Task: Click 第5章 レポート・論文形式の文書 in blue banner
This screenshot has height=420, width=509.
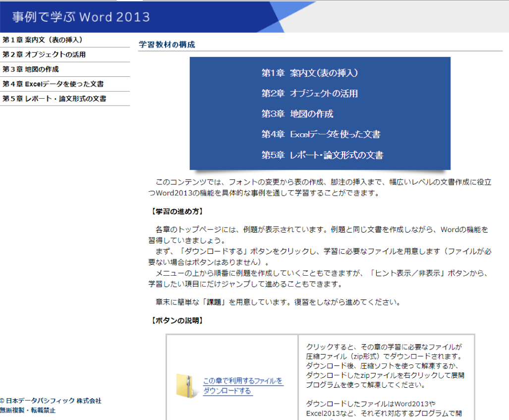Action: (322, 155)
